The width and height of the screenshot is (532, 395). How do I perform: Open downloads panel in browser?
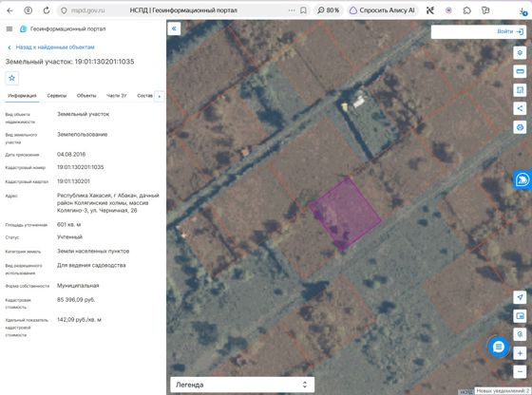point(523,11)
